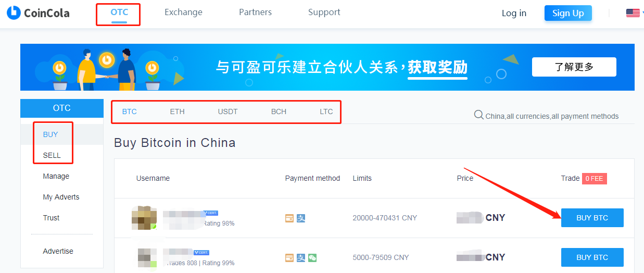
Task: Select the USDT coin tab
Action: click(228, 111)
